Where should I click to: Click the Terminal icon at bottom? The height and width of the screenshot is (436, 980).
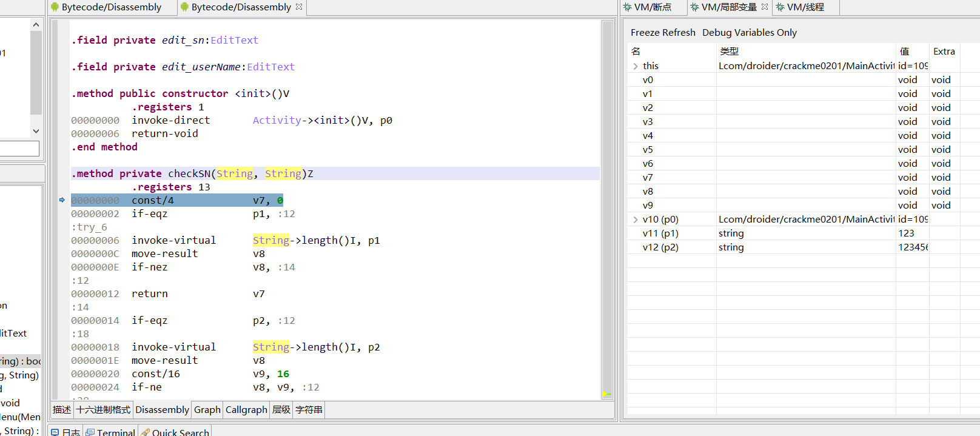click(x=90, y=432)
